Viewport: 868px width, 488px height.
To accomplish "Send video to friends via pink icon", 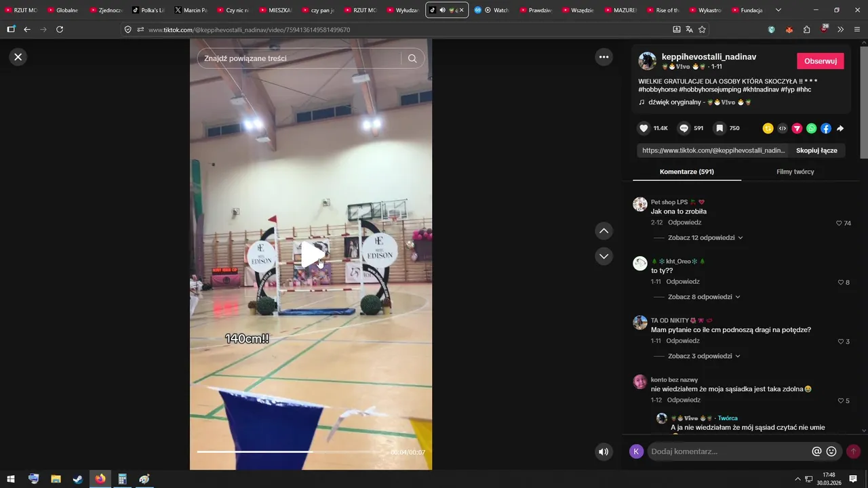I will (x=797, y=128).
